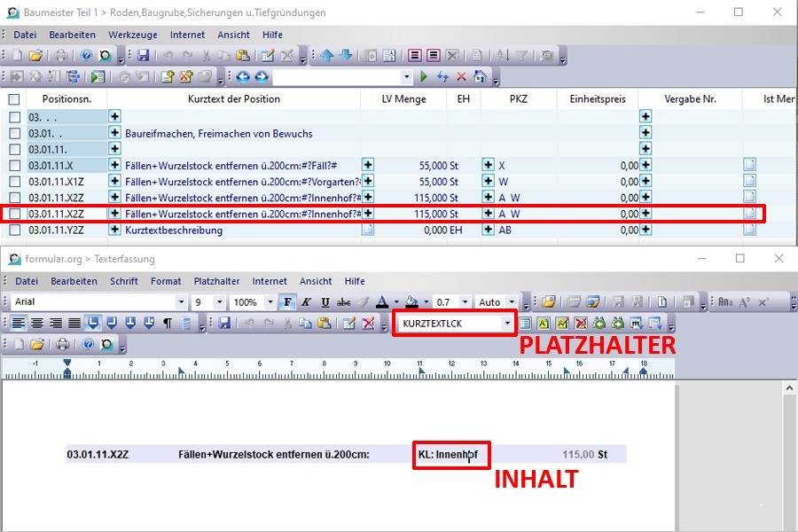
Task: Open the Arial font family dropdown
Action: pos(181,302)
